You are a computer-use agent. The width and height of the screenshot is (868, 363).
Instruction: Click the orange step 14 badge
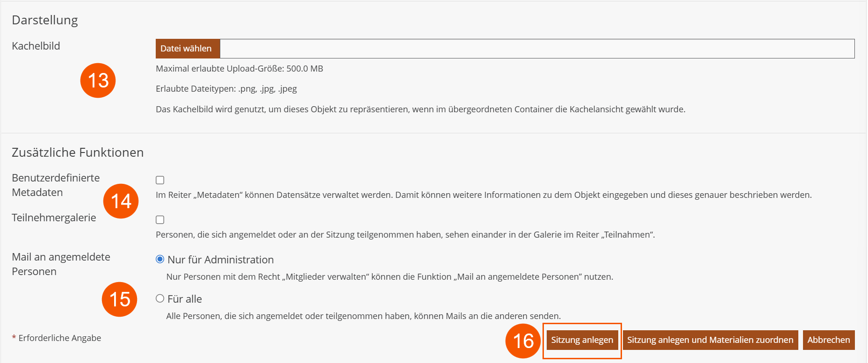pyautogui.click(x=121, y=201)
